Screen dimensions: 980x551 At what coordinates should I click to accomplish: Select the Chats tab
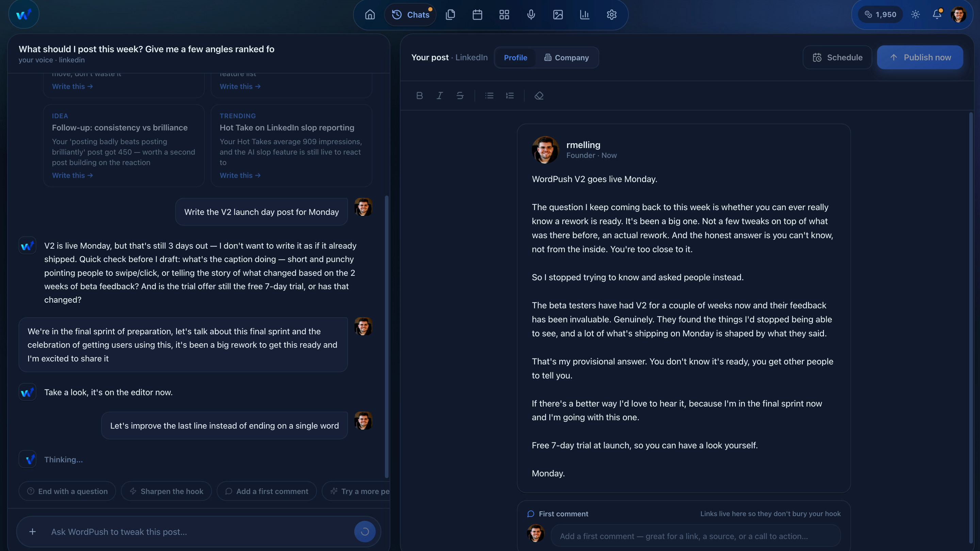coord(410,15)
